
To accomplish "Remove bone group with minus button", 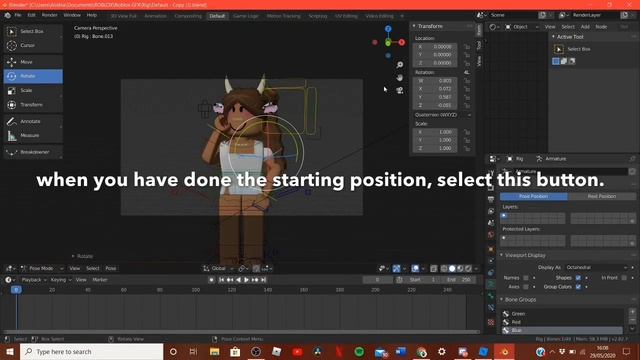I will pyautogui.click(x=632, y=320).
